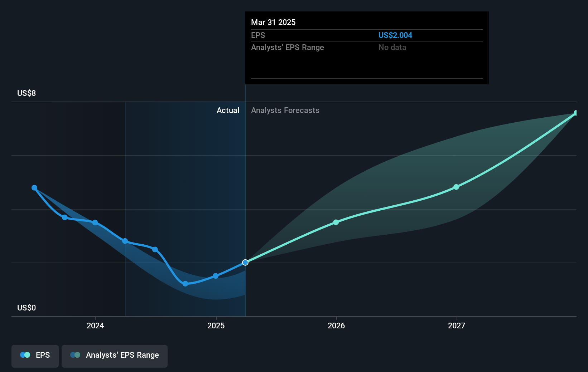Click the EPS data point in mid-2024
This screenshot has width=588, height=372.
click(x=155, y=249)
